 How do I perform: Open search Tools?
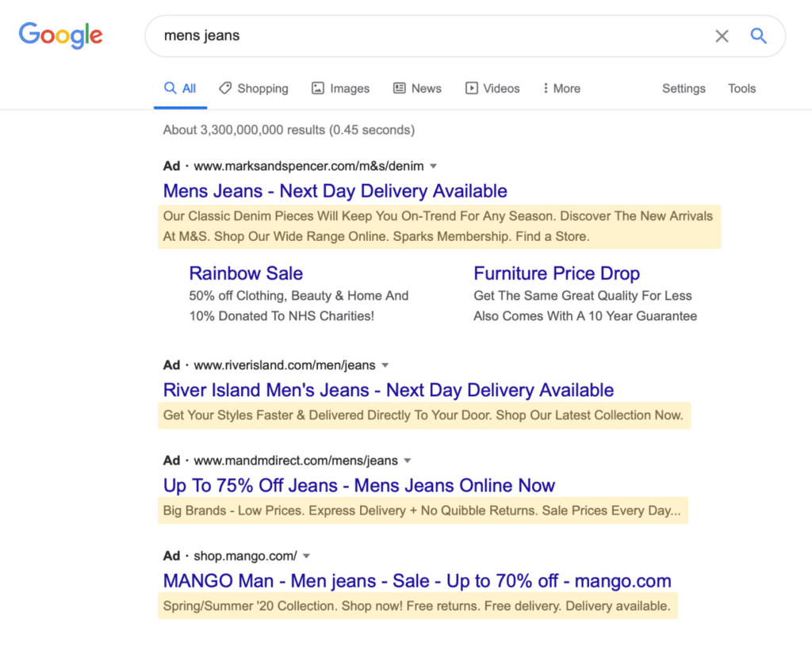coord(741,89)
